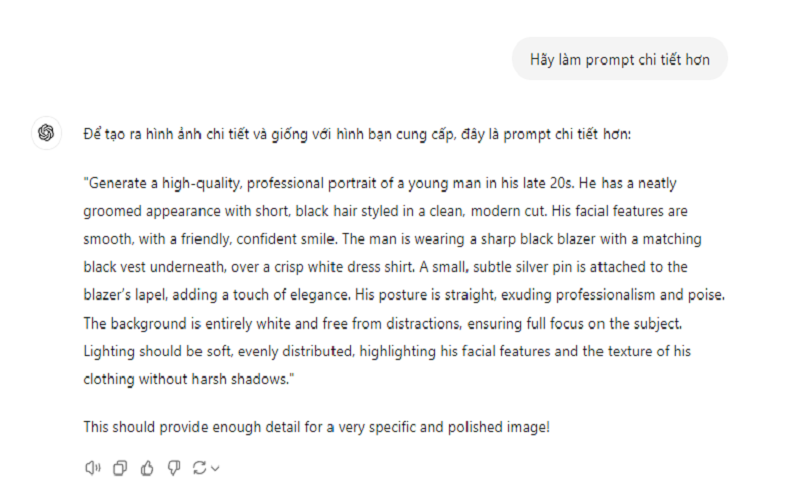Image resolution: width=800 pixels, height=500 pixels.
Task: Regenerate the response with the circular arrows icon
Action: coord(199,467)
